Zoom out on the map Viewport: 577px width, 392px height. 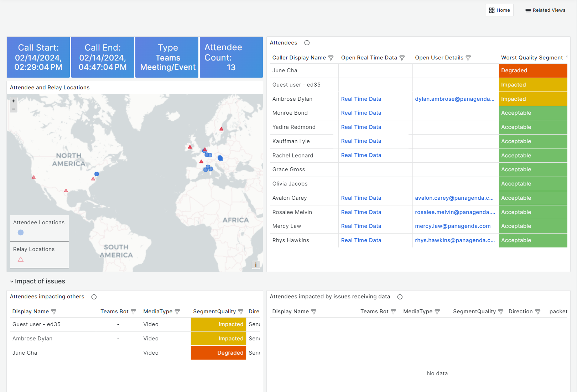(14, 109)
